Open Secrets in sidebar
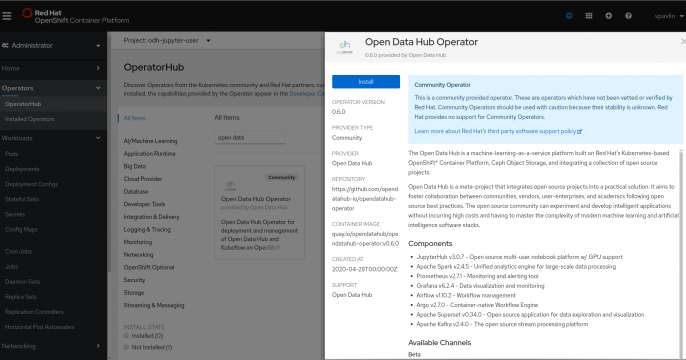Screen dimensions: 686x360 (x=15, y=214)
